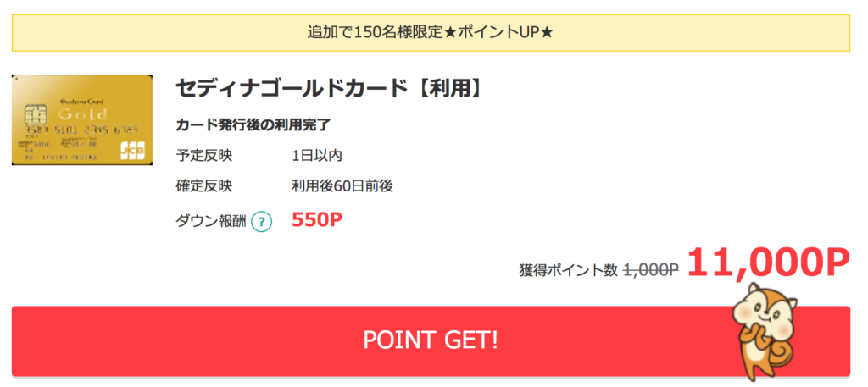Select the Cedyna Gold Card thumbnail image

tap(82, 120)
